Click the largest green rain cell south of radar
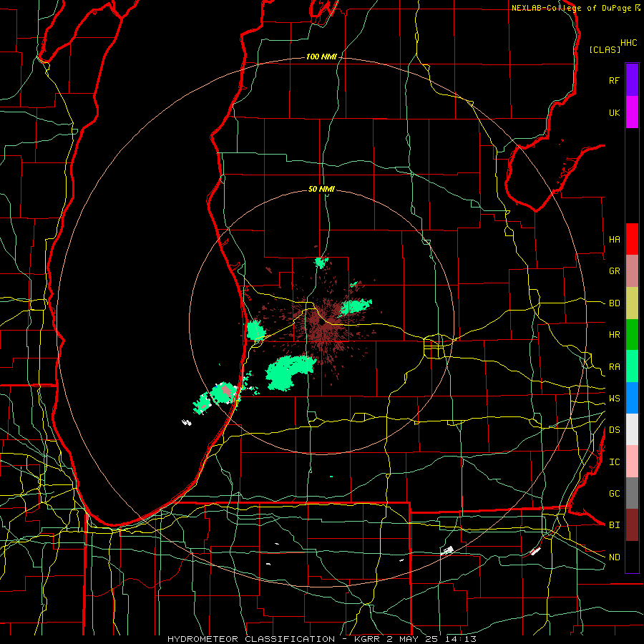This screenshot has width=644, height=644. tap(289, 372)
